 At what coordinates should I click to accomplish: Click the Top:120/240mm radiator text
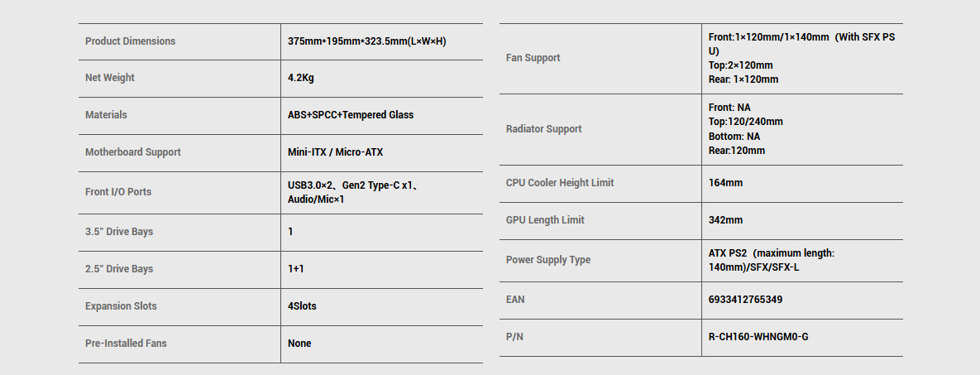pyautogui.click(x=746, y=122)
